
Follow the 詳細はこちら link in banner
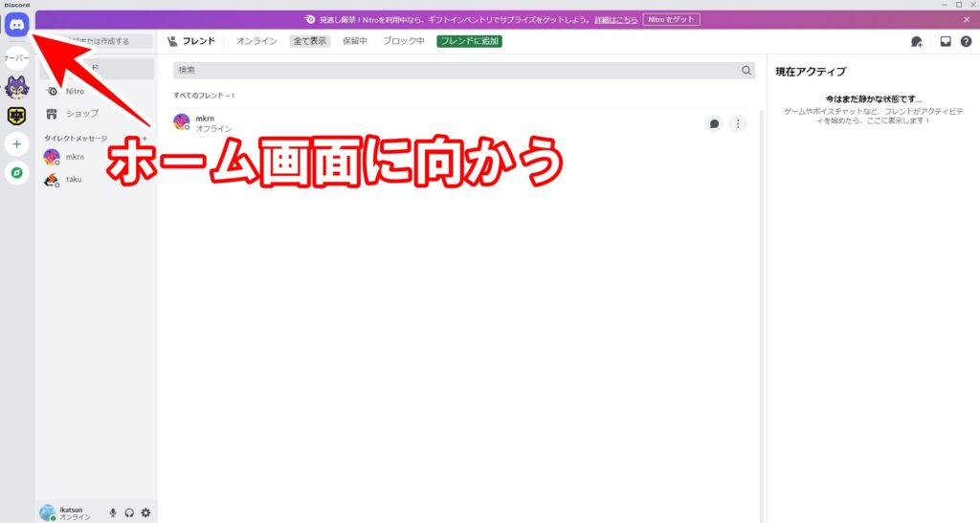[615, 20]
